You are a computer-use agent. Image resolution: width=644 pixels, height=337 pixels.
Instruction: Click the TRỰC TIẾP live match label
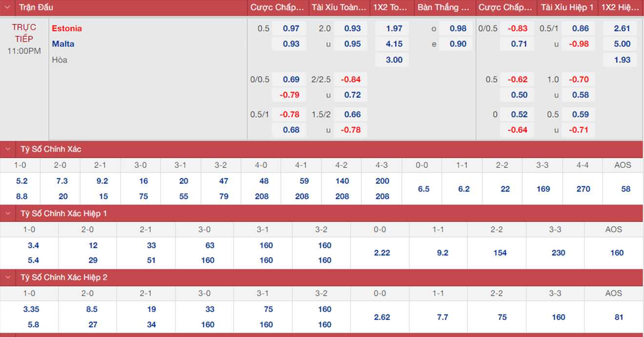point(24,33)
